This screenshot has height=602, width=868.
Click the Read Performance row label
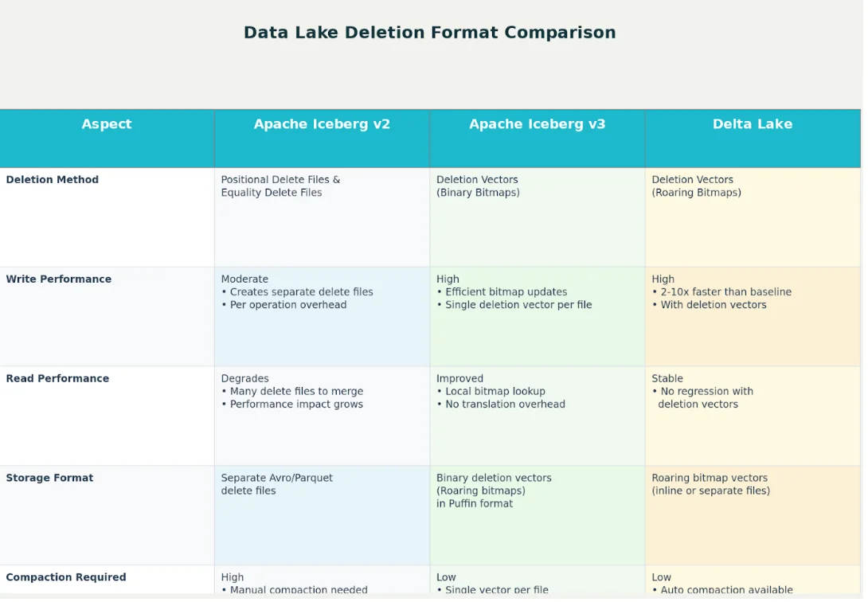(x=57, y=379)
